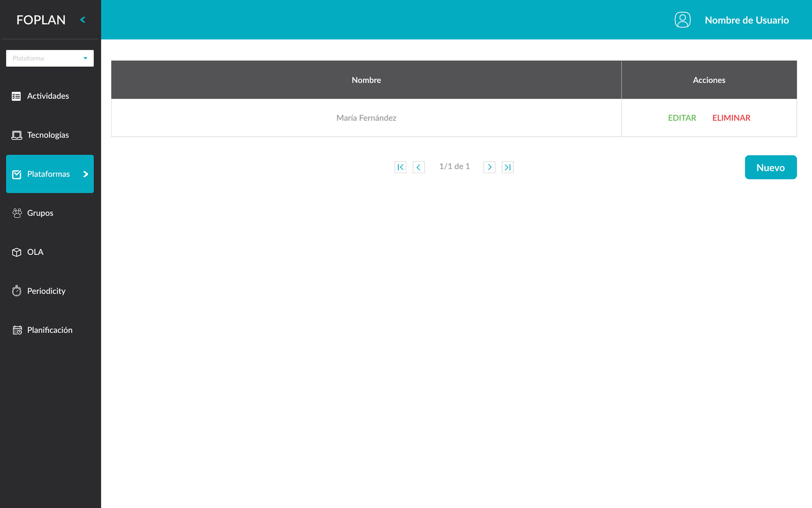Screen dimensions: 812x508
Task: Click the Actividades list icon
Action: coord(16,96)
